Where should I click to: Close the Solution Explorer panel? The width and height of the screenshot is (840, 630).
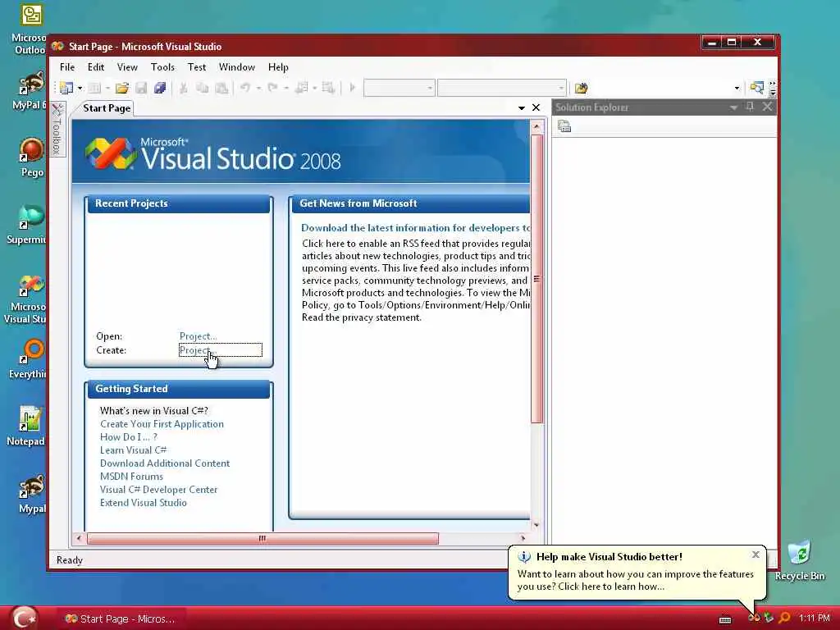coord(767,107)
